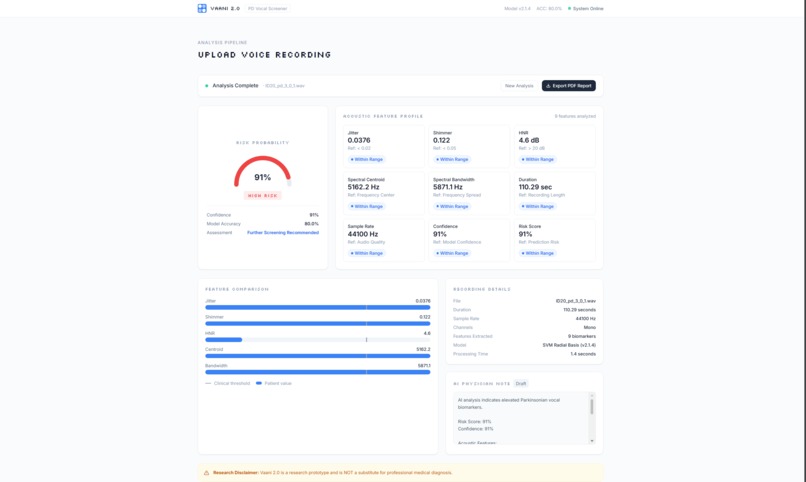Click the 'UPLOAD VOICE RECORDING' heading
The width and height of the screenshot is (806, 482).
pos(265,55)
